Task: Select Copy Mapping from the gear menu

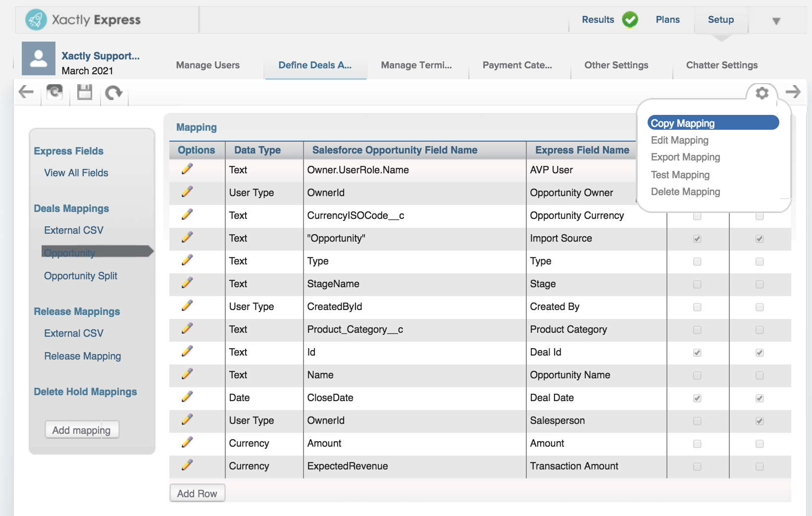Action: click(x=713, y=123)
